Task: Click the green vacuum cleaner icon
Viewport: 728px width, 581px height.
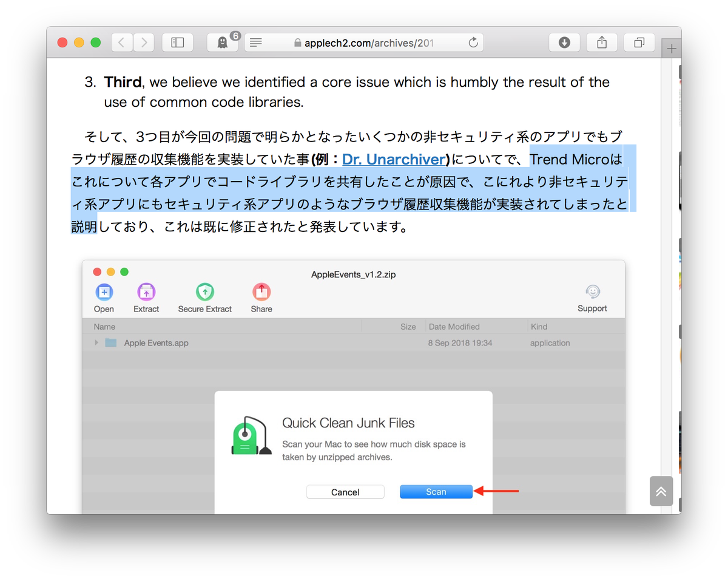Action: click(252, 435)
